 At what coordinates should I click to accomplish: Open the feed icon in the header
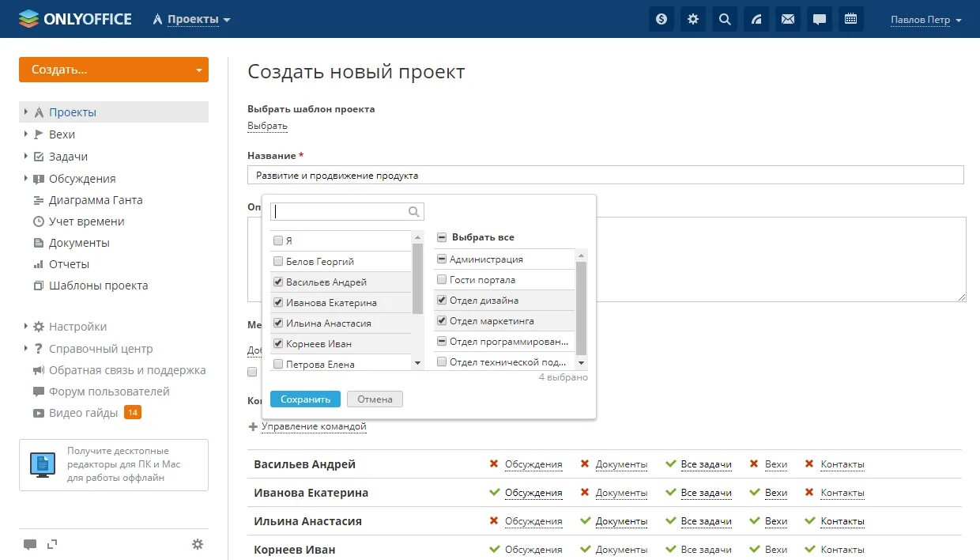point(756,19)
